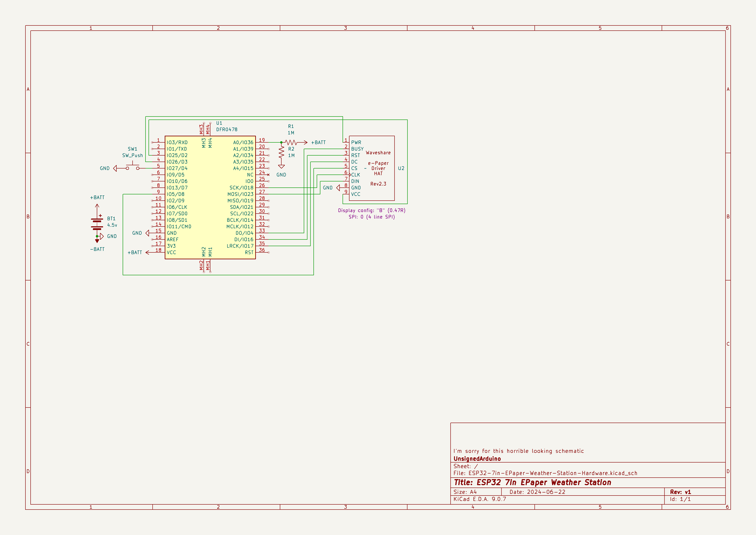Image resolution: width=756 pixels, height=535 pixels.
Task: Click the 'Sheet: /' text
Action: point(465,466)
